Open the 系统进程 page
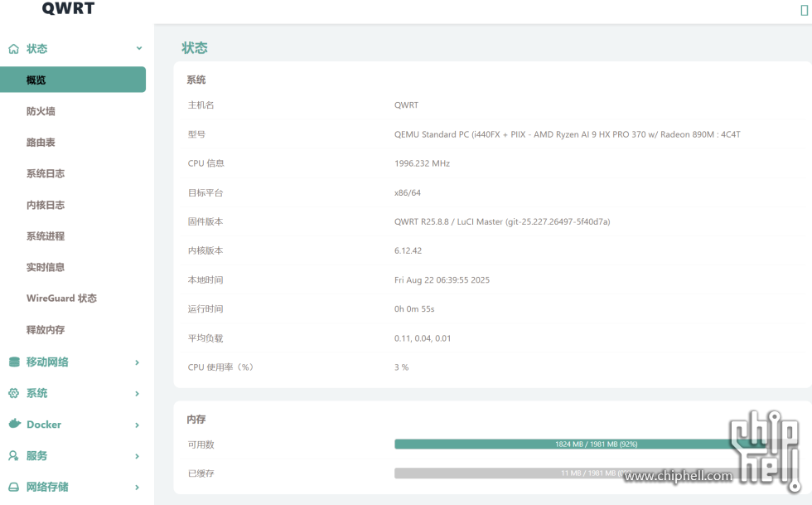The width and height of the screenshot is (812, 505). 46,236
